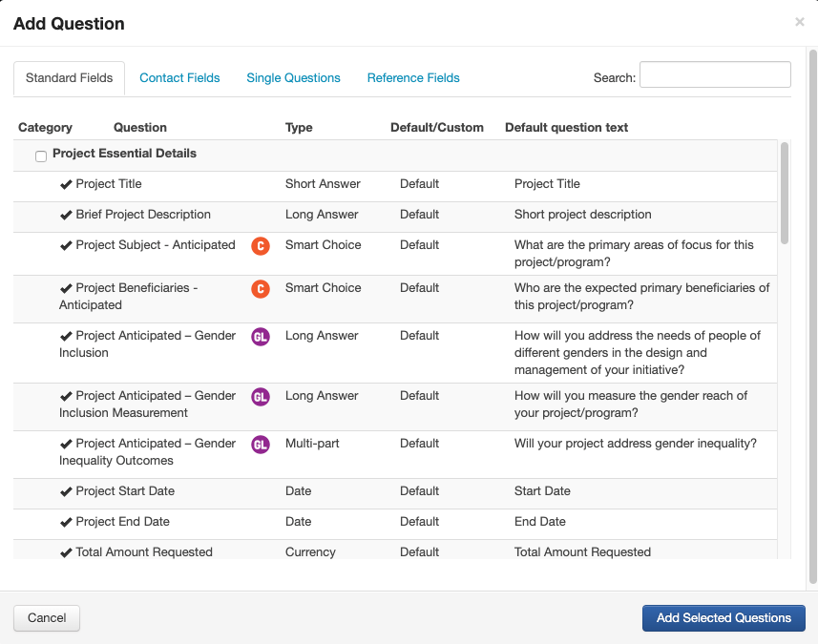Screen dimensions: 818x644
Task: Click the orange C badge beside Project Subject
Action: [261, 246]
